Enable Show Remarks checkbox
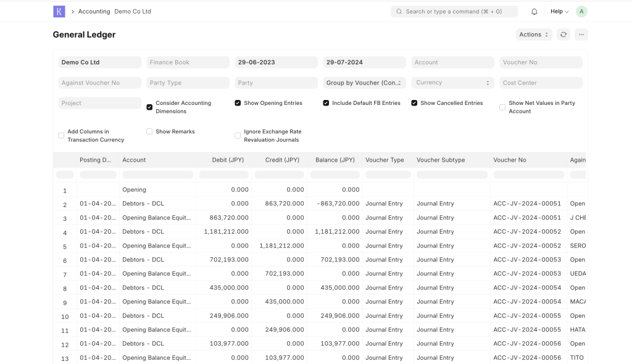Image resolution: width=632 pixels, height=364 pixels. coord(149,131)
